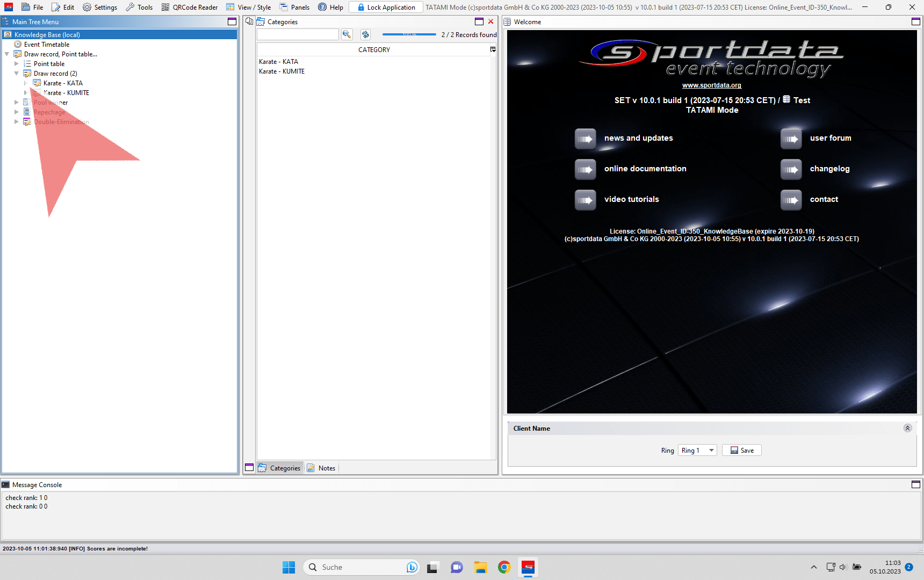
Task: Click the search icon in the Categories panel
Action: [346, 34]
